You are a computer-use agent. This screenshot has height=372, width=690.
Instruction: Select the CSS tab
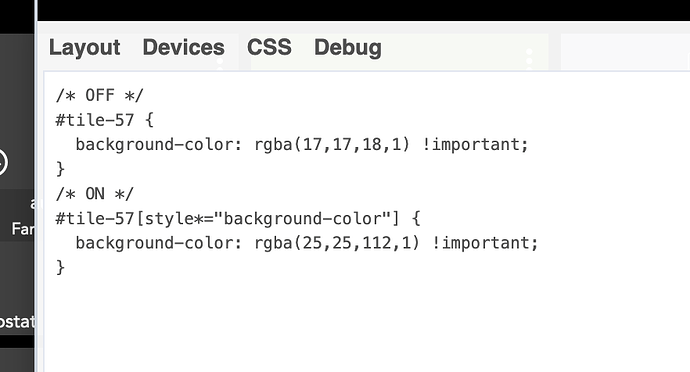pos(269,48)
